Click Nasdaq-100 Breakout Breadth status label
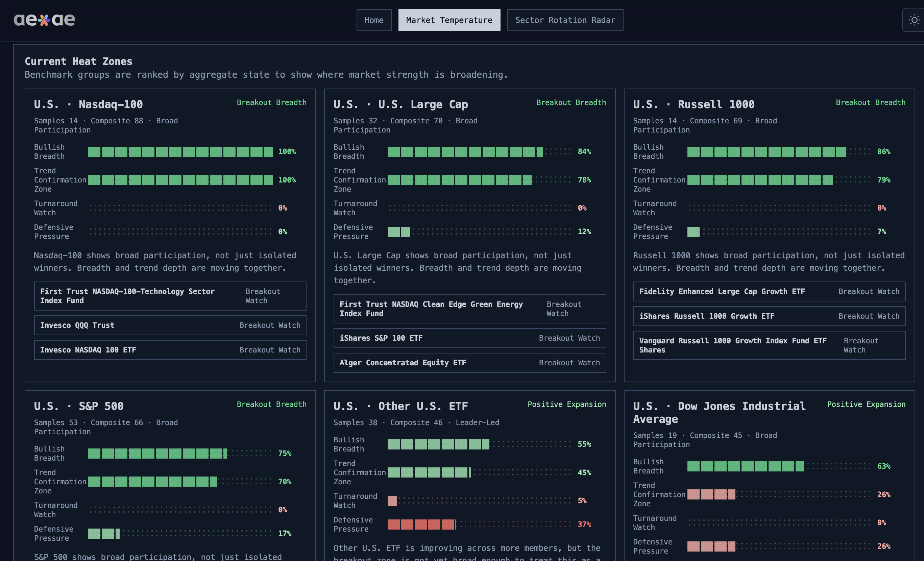 point(271,102)
